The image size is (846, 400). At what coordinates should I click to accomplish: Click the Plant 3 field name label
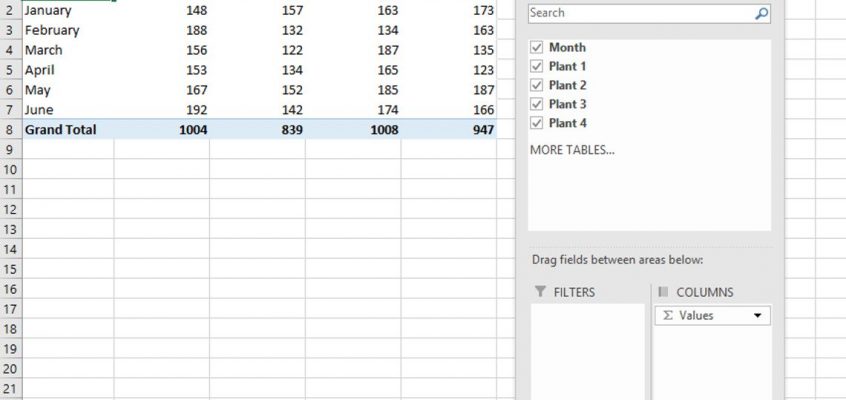(567, 104)
